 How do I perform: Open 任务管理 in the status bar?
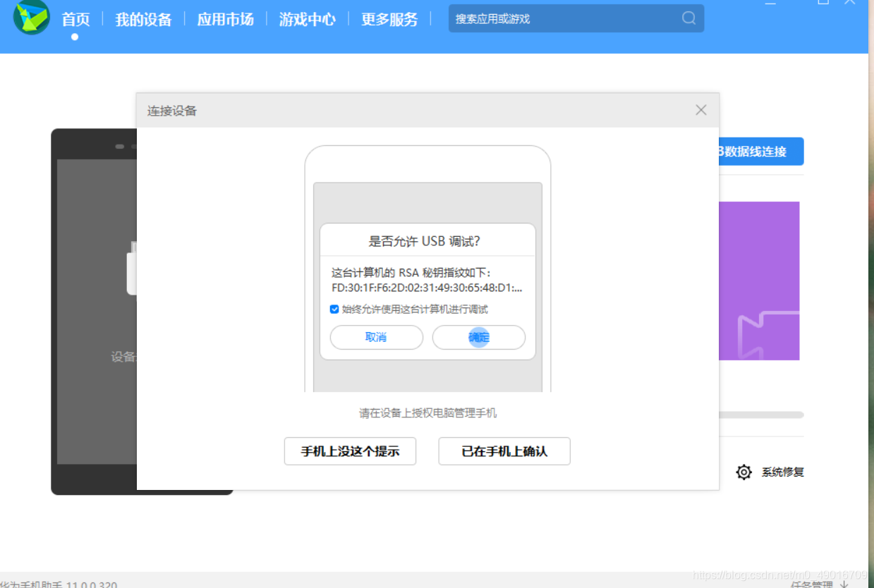click(x=812, y=584)
